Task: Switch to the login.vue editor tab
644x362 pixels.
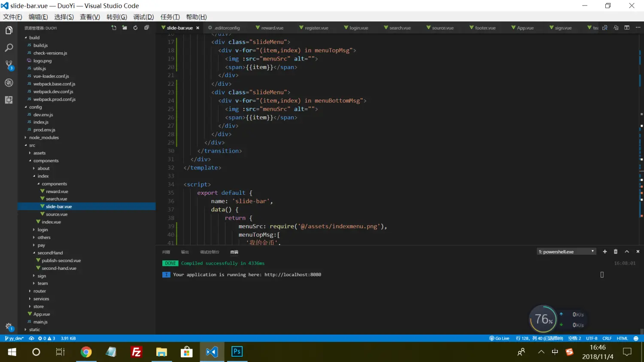Action: [x=359, y=28]
